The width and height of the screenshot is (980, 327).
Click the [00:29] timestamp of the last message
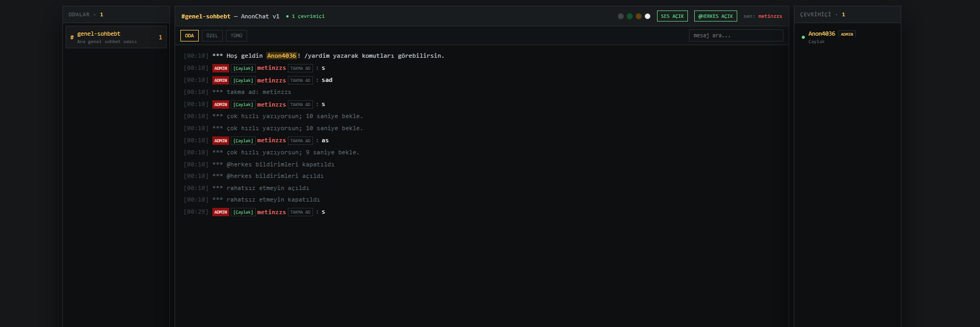pos(196,212)
